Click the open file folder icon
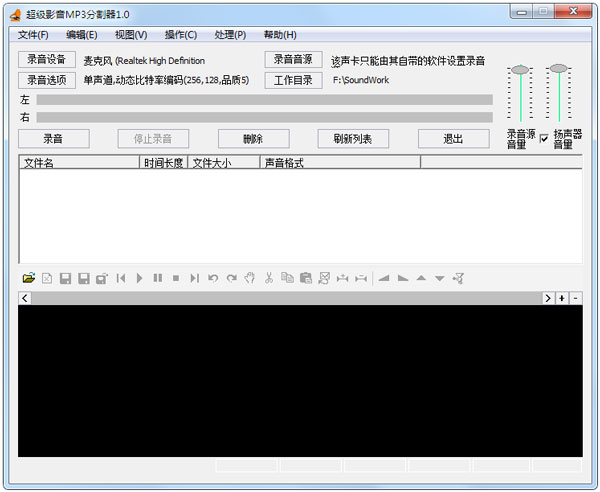The height and width of the screenshot is (492, 600). (x=29, y=278)
